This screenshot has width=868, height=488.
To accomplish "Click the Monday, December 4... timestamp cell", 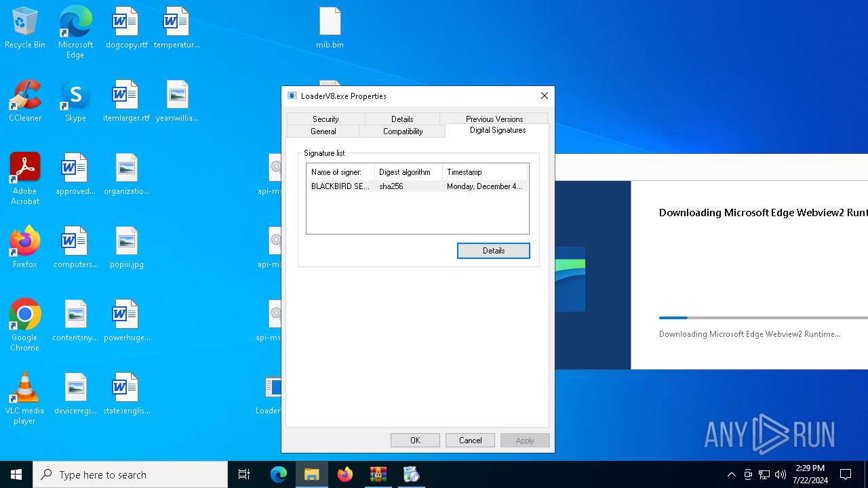I will tap(484, 186).
